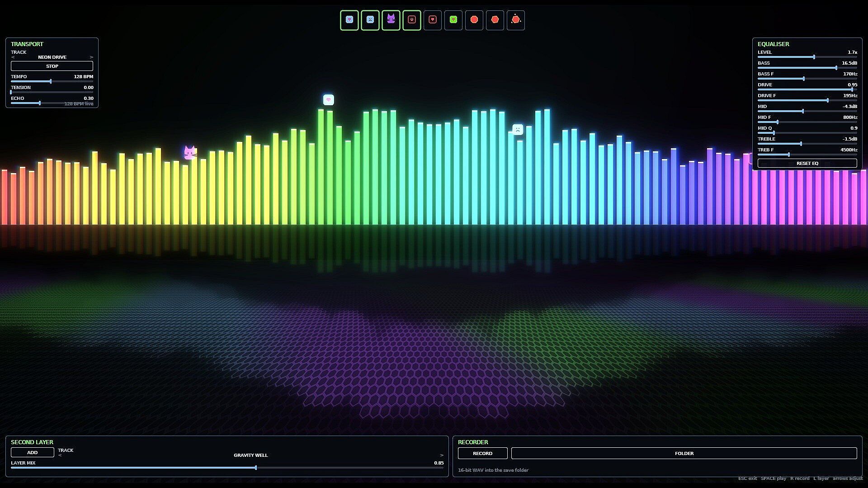Screen dimensions: 868x488
Task: Select the plain red hexagon slot
Action: (495, 20)
